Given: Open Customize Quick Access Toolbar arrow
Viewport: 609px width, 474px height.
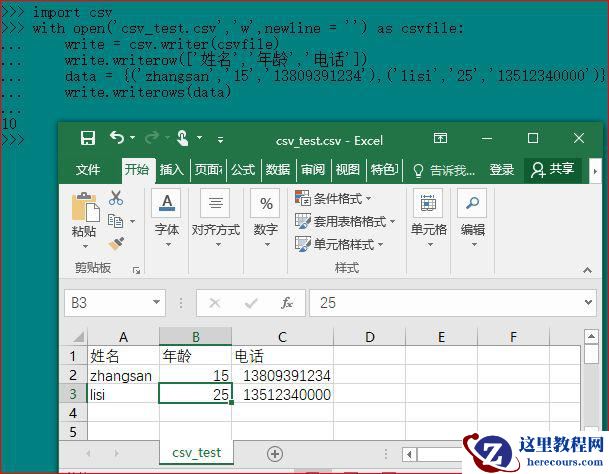Looking at the screenshot, I should click(220, 139).
